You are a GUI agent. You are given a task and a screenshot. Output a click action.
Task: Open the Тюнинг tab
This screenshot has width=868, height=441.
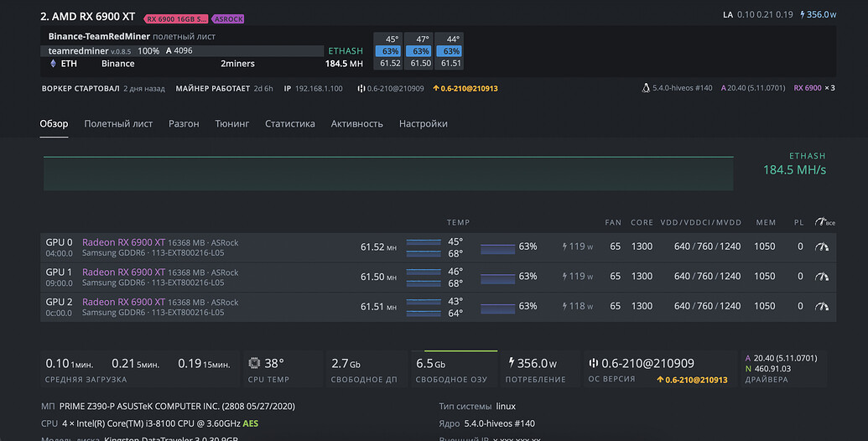232,123
